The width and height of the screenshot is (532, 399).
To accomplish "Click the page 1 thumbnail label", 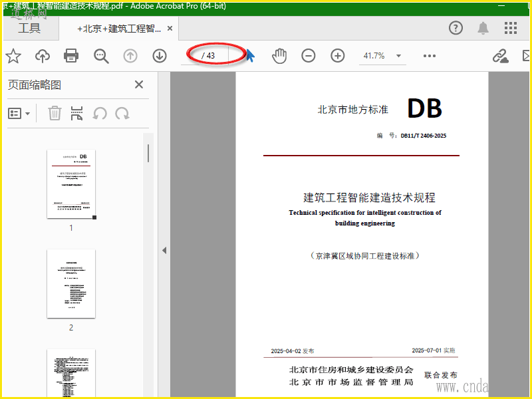I will tap(71, 227).
